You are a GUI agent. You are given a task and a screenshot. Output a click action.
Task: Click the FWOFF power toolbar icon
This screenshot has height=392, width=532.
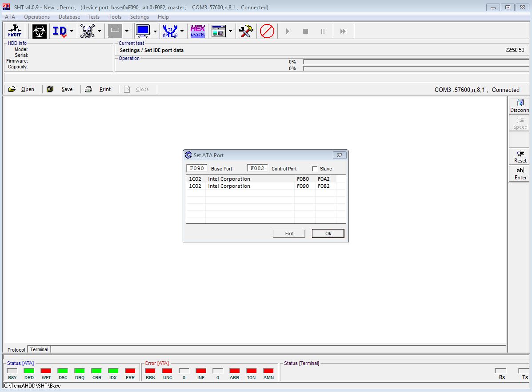[x=15, y=31]
